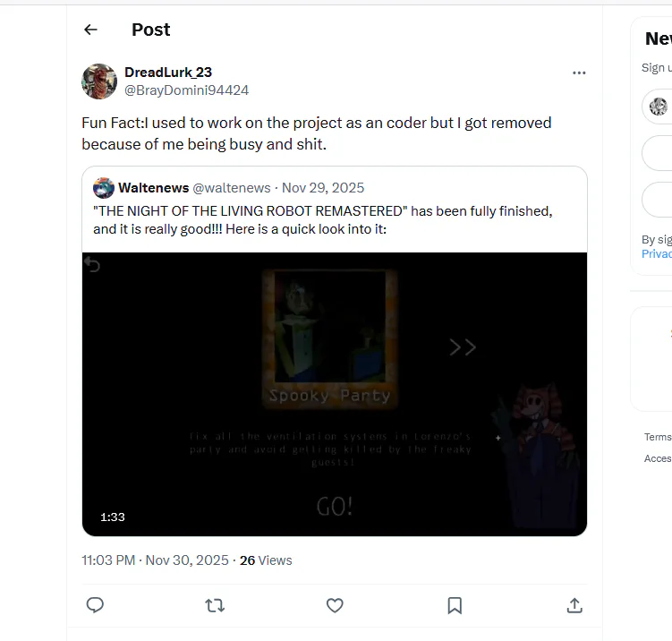Share the post with the upload icon

[x=574, y=606]
